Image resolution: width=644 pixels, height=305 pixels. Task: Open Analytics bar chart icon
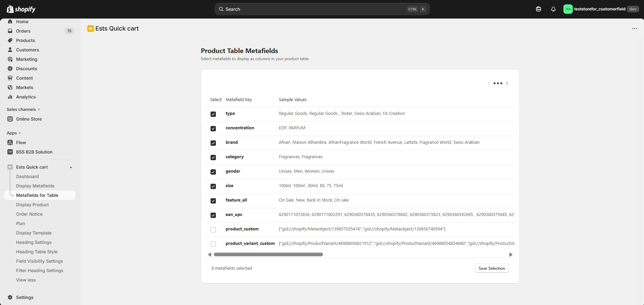[x=10, y=97]
